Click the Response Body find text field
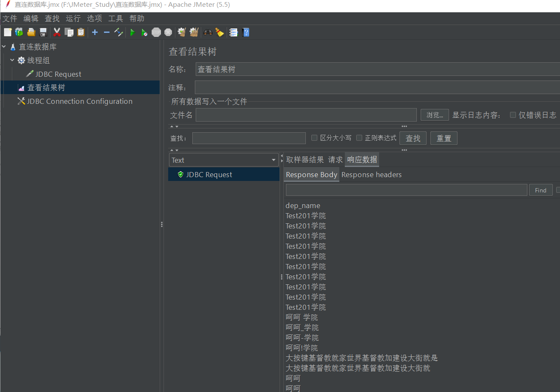 pyautogui.click(x=407, y=190)
